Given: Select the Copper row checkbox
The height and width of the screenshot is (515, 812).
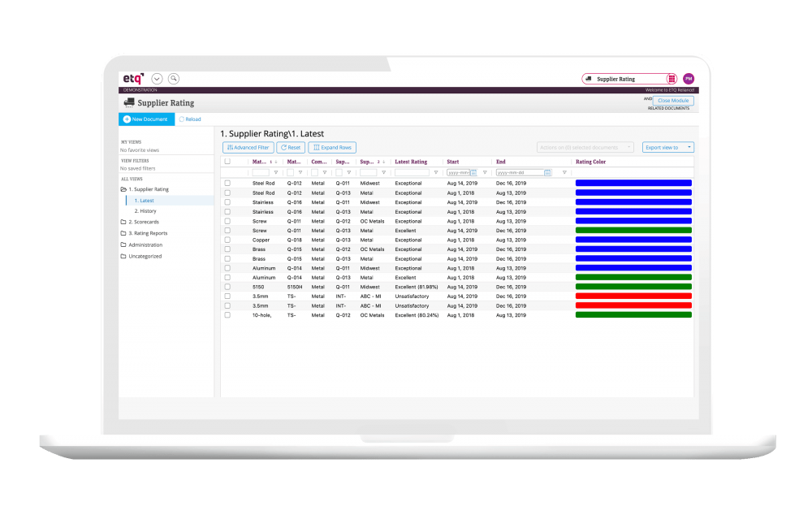Looking at the screenshot, I should click(x=227, y=240).
